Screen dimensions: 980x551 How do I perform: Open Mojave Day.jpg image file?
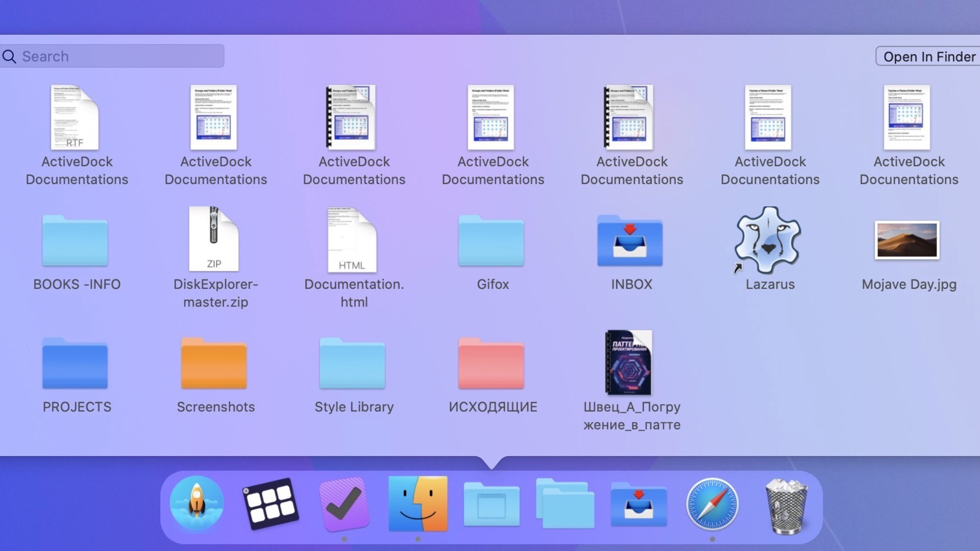(908, 239)
